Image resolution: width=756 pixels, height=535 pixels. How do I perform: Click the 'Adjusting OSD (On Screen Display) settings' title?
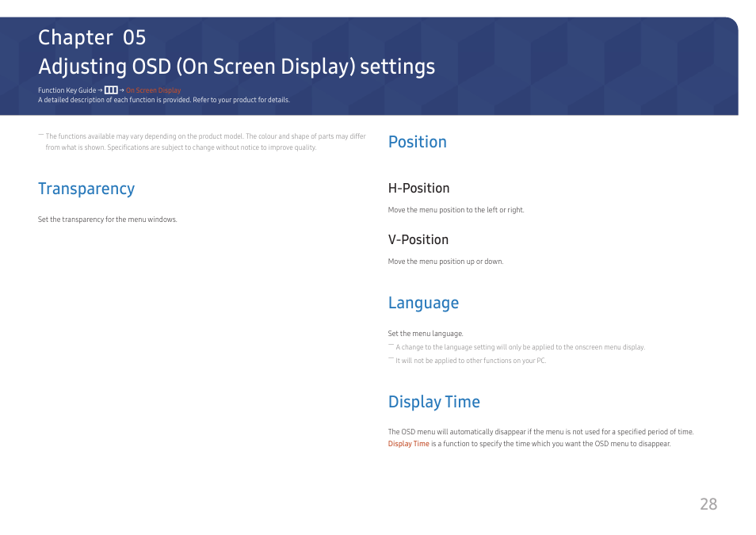point(237,67)
